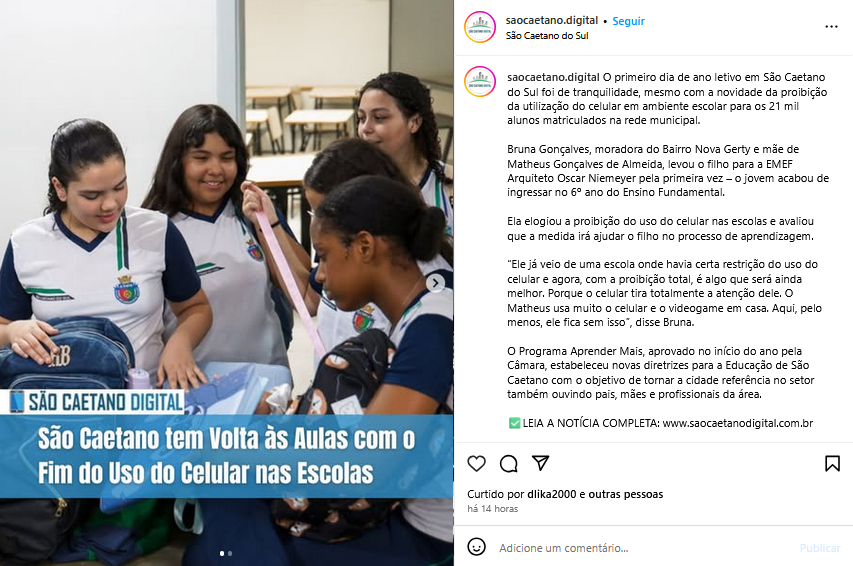The height and width of the screenshot is (566, 853).
Task: Open dlika2000 profile from likes
Action: [552, 494]
